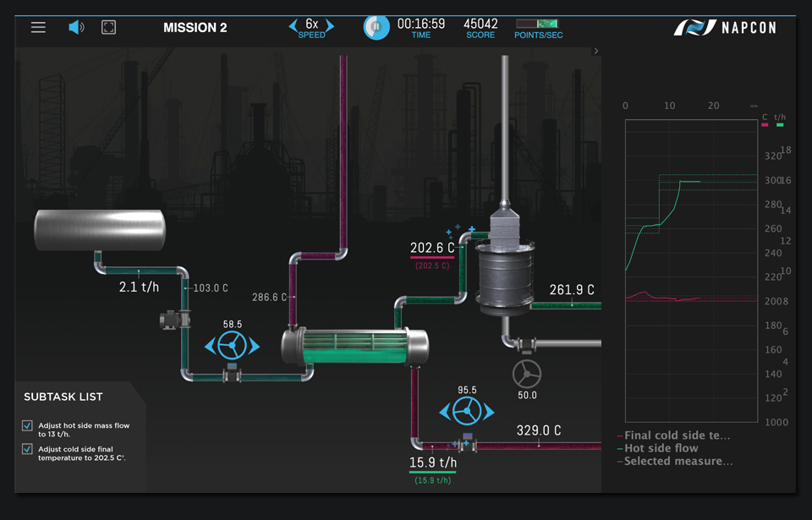Click the points per second gauge
The image size is (812, 520).
point(538,24)
